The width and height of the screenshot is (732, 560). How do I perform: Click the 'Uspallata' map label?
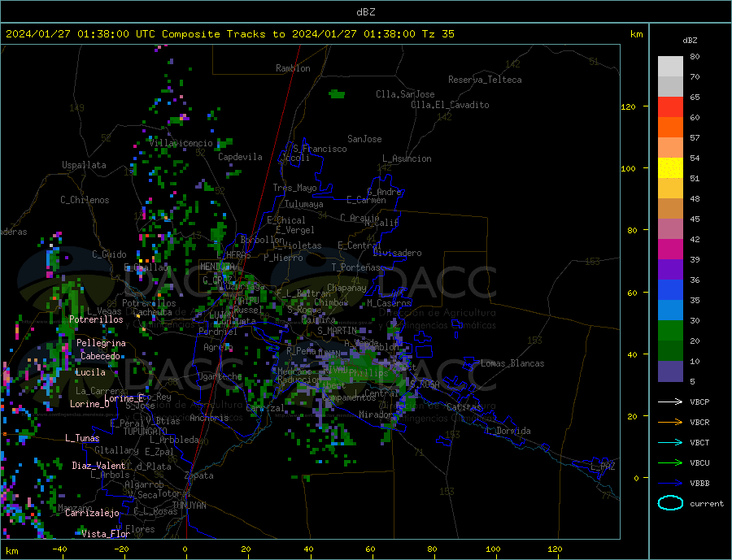pos(84,165)
